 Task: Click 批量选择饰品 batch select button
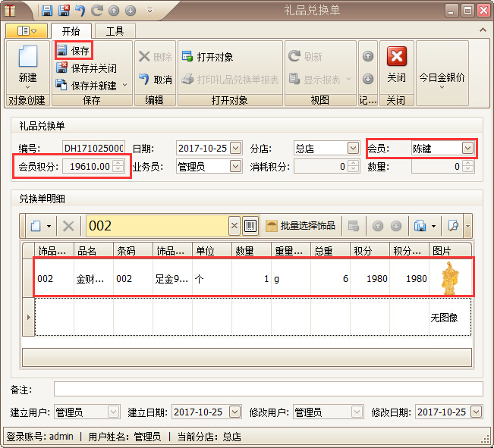coord(300,225)
